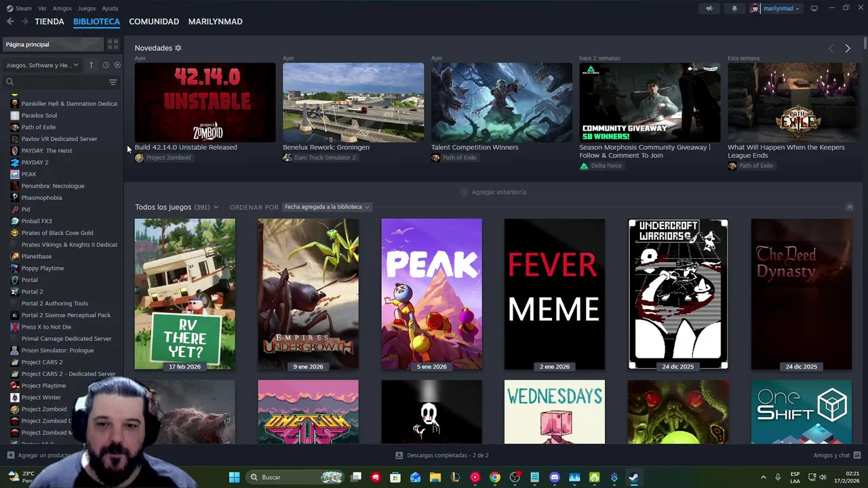Open Season Morphosis Community Giveaway news
The image size is (868, 488).
(650, 102)
